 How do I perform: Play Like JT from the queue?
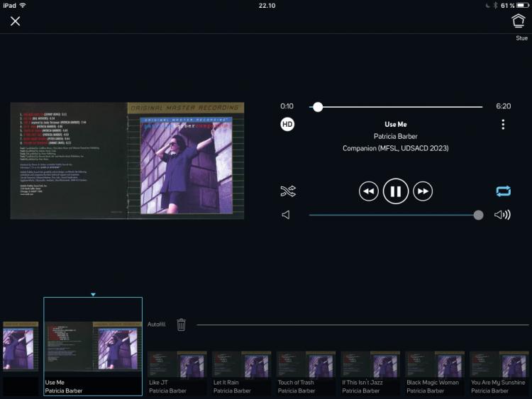pyautogui.click(x=177, y=373)
